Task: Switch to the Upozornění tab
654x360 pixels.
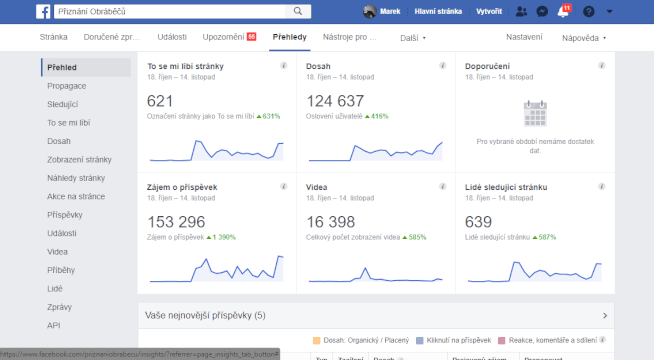Action: [x=229, y=37]
